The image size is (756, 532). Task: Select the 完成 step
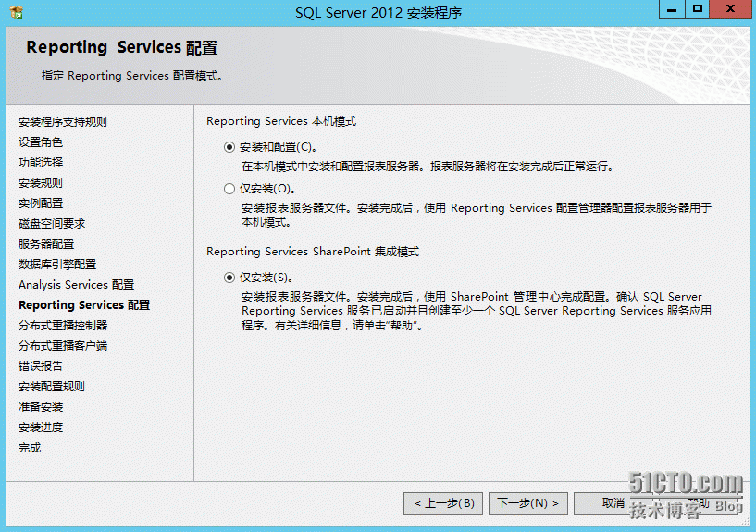click(x=30, y=448)
